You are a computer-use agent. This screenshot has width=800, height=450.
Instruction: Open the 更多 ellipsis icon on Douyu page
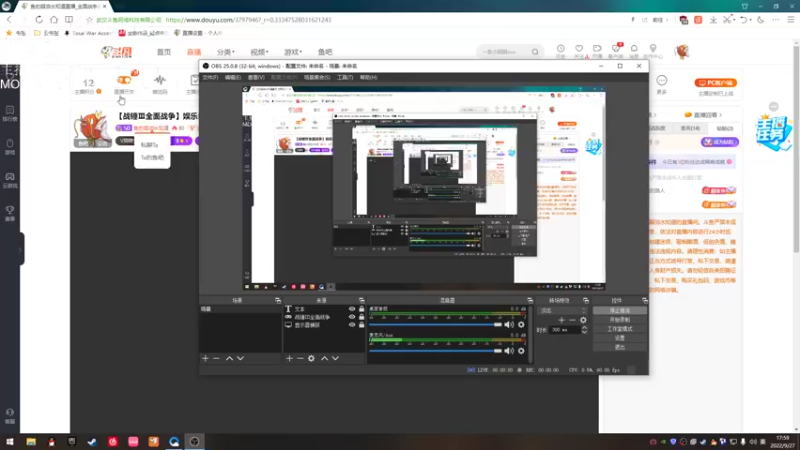pyautogui.click(x=662, y=81)
